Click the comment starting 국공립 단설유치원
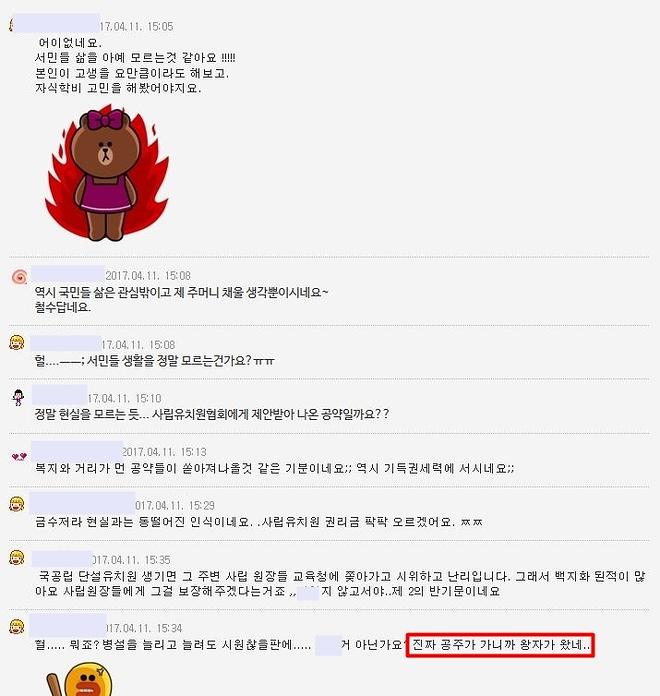Image resolution: width=660 pixels, height=696 pixels. (x=340, y=584)
